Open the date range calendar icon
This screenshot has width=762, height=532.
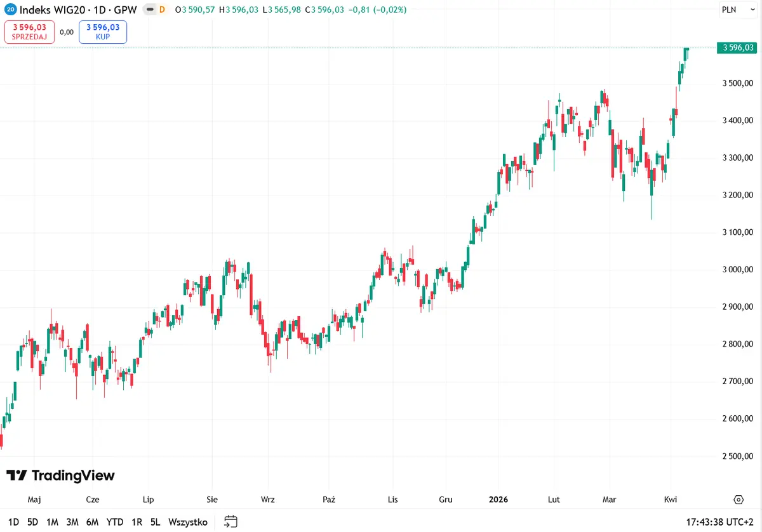[x=231, y=522]
